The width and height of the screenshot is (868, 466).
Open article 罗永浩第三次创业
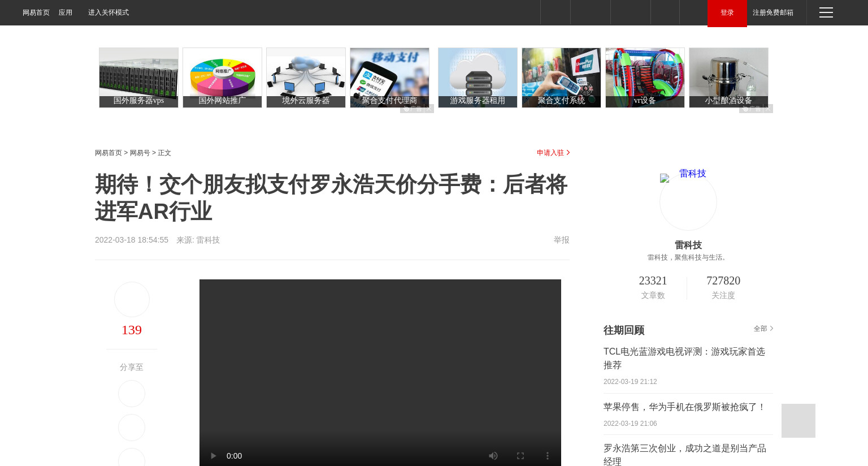click(684, 454)
